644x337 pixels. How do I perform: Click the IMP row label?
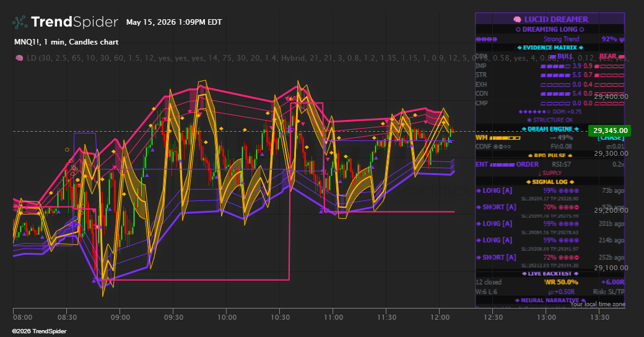(x=481, y=66)
